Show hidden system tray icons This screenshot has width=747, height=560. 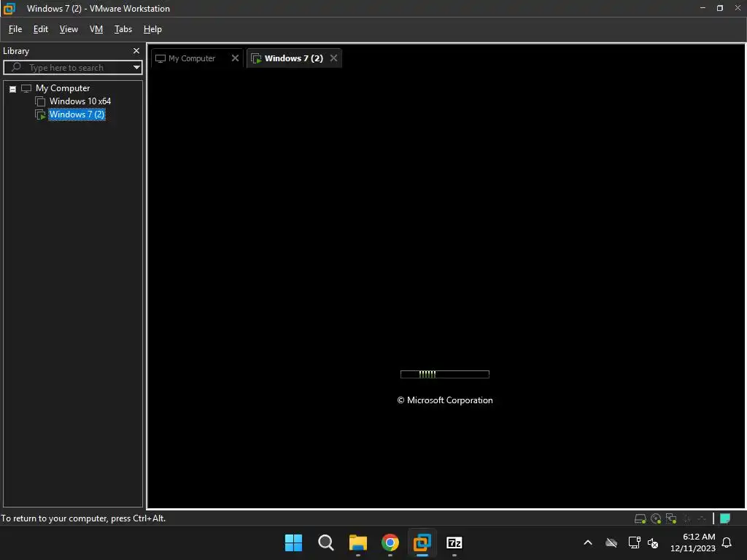click(x=588, y=542)
